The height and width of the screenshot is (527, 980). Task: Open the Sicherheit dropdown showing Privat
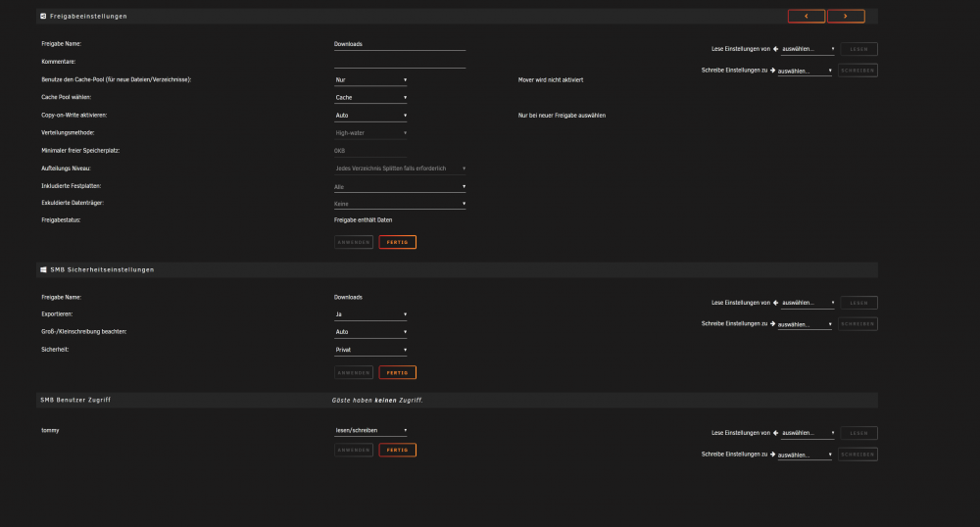coord(370,350)
